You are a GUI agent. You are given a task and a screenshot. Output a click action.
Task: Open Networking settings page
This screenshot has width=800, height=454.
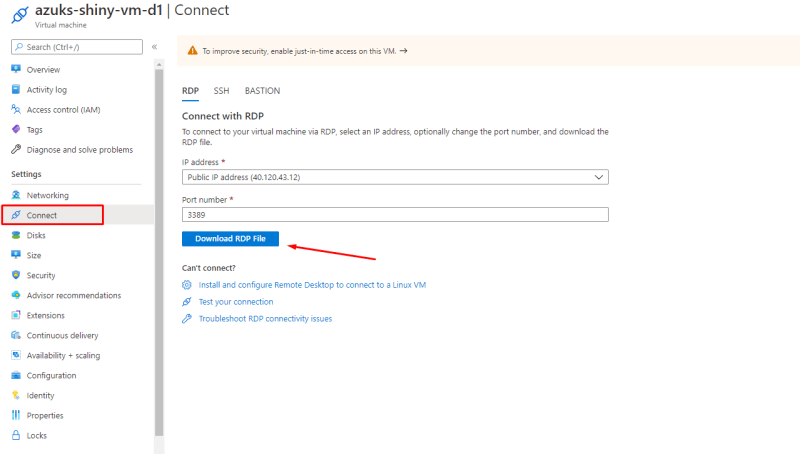[x=47, y=195]
